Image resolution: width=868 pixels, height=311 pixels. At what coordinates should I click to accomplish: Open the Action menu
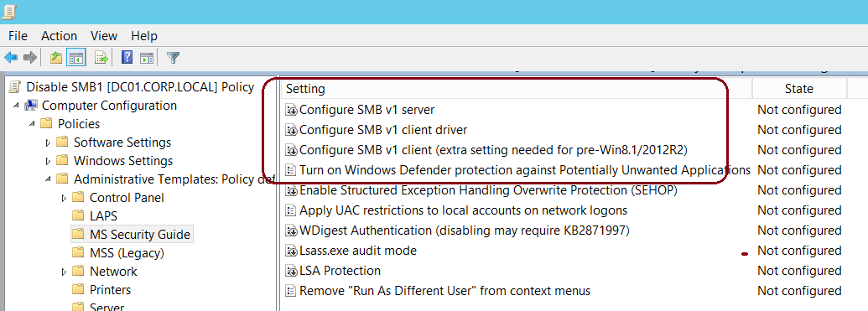[60, 36]
